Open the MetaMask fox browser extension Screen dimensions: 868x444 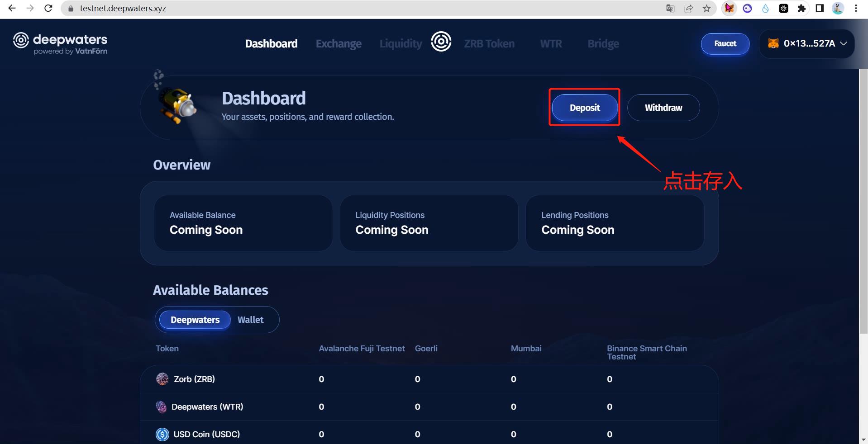click(x=729, y=8)
